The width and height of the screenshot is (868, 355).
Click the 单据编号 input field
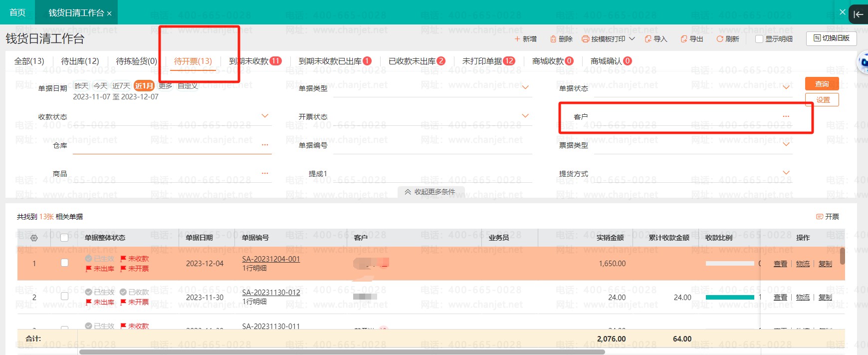point(432,145)
